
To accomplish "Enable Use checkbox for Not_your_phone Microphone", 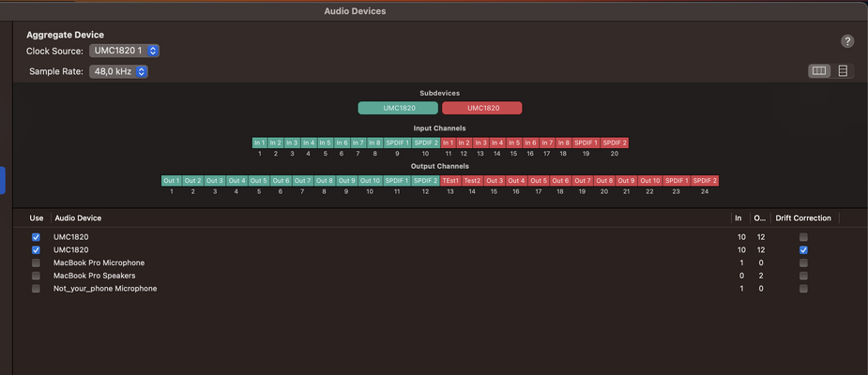I will [x=36, y=289].
